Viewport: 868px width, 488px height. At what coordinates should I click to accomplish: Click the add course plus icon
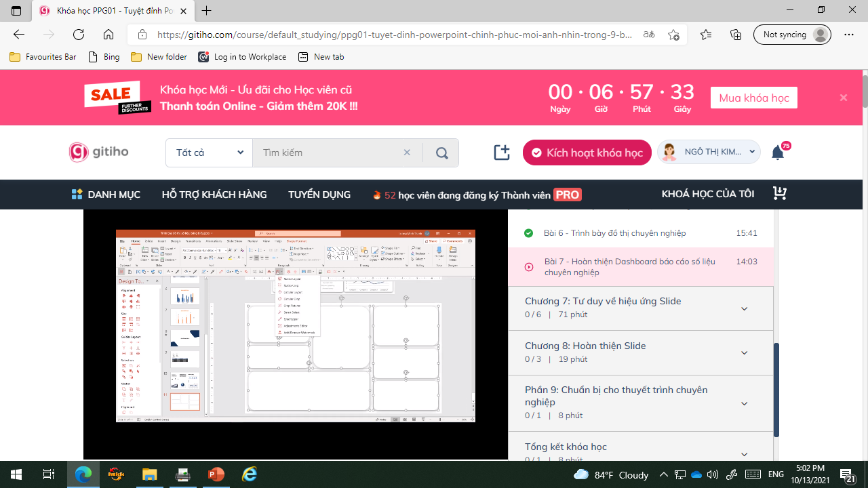click(502, 152)
